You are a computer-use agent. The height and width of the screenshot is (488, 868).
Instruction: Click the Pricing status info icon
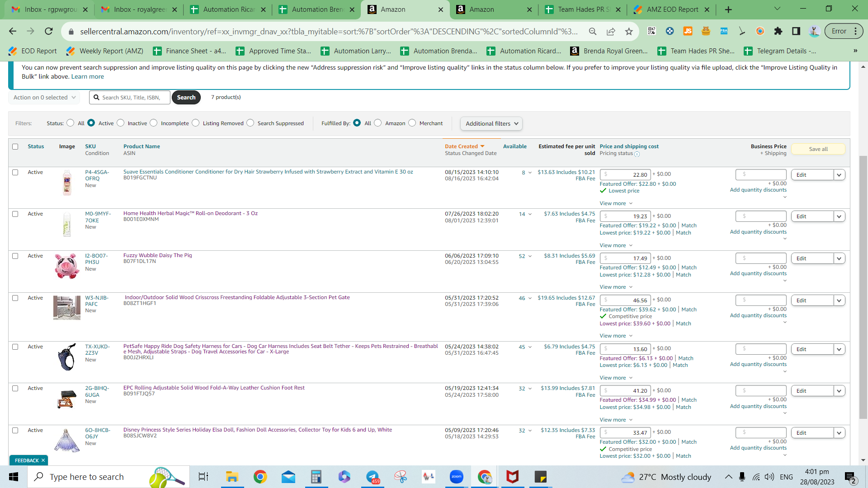(637, 154)
